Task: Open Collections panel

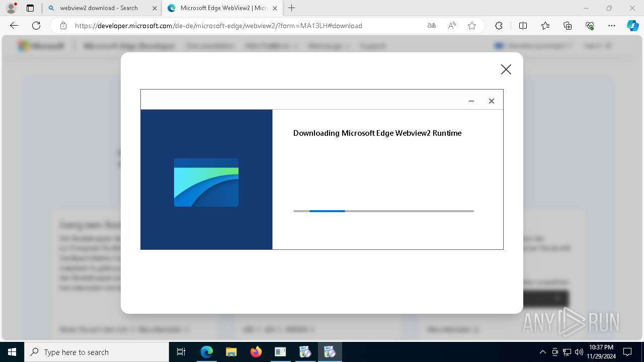Action: coord(568,26)
